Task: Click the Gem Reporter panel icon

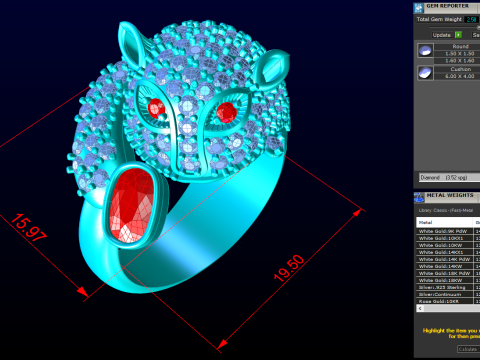Action: point(419,8)
